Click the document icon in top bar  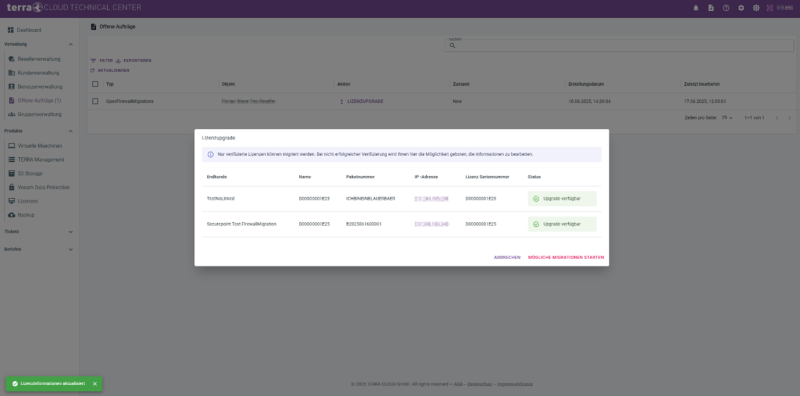pos(711,8)
